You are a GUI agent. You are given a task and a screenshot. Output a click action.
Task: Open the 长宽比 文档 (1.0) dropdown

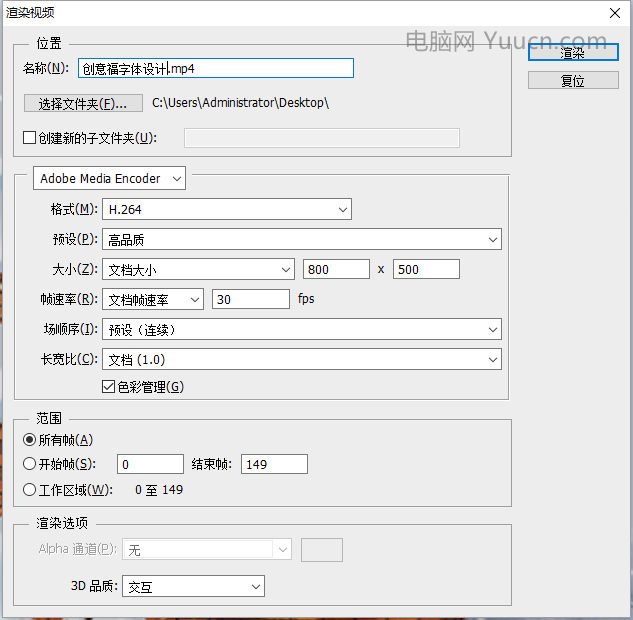(302, 359)
